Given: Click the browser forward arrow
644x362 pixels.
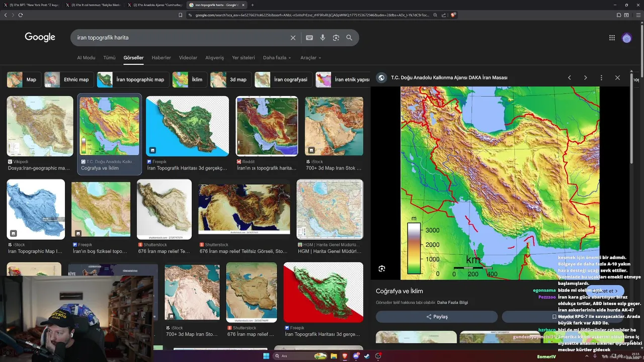Looking at the screenshot, I should click(13, 15).
